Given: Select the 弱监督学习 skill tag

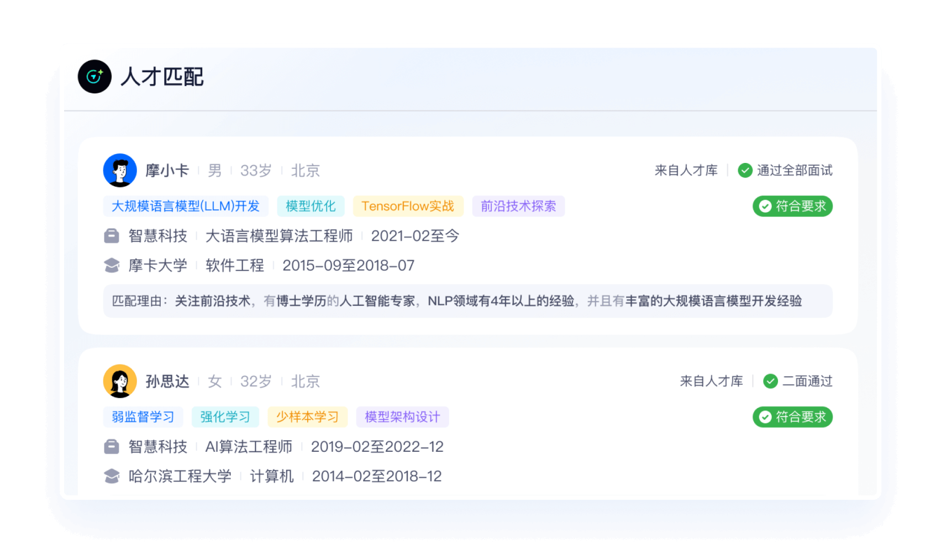Looking at the screenshot, I should coord(143,417).
